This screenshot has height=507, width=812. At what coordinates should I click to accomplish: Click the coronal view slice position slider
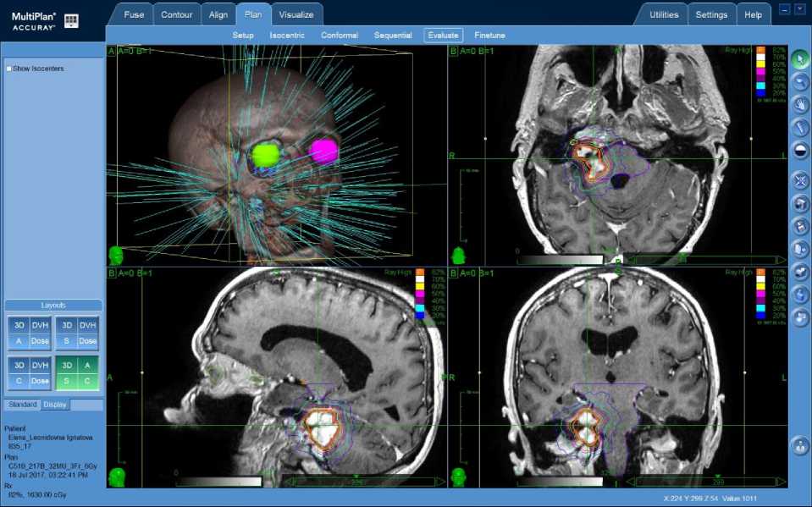706,482
